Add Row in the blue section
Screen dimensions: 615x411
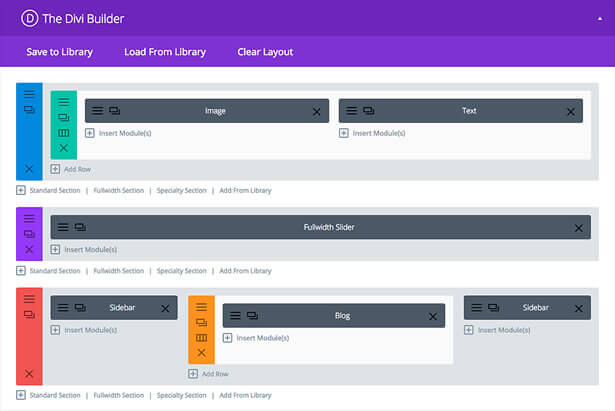(x=71, y=169)
